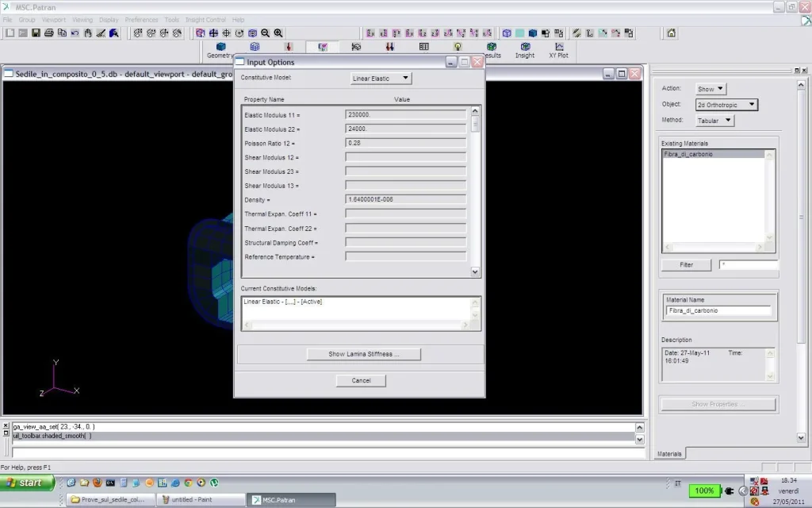Switch to untitled - Paint taskbar item
This screenshot has width=812, height=508.
point(200,500)
